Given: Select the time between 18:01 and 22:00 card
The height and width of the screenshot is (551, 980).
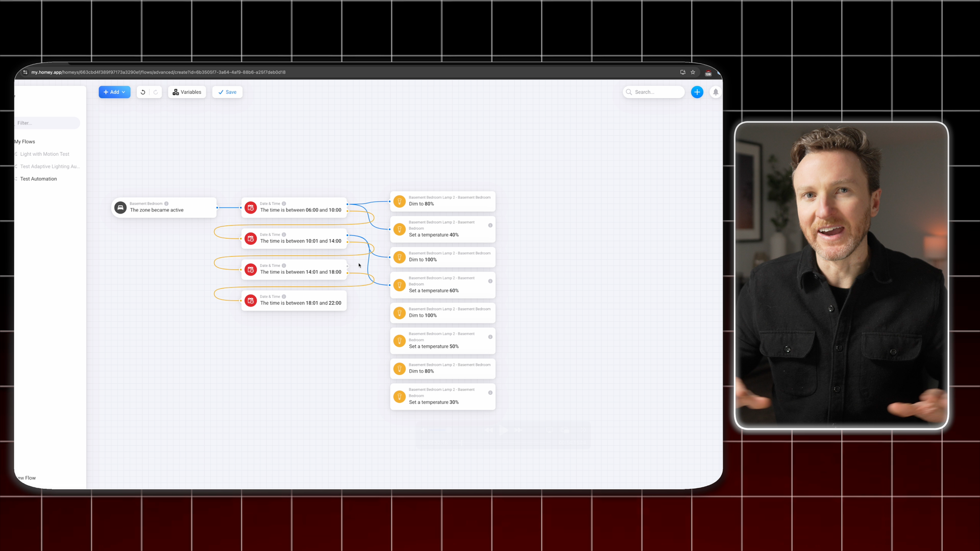Looking at the screenshot, I should [300, 303].
